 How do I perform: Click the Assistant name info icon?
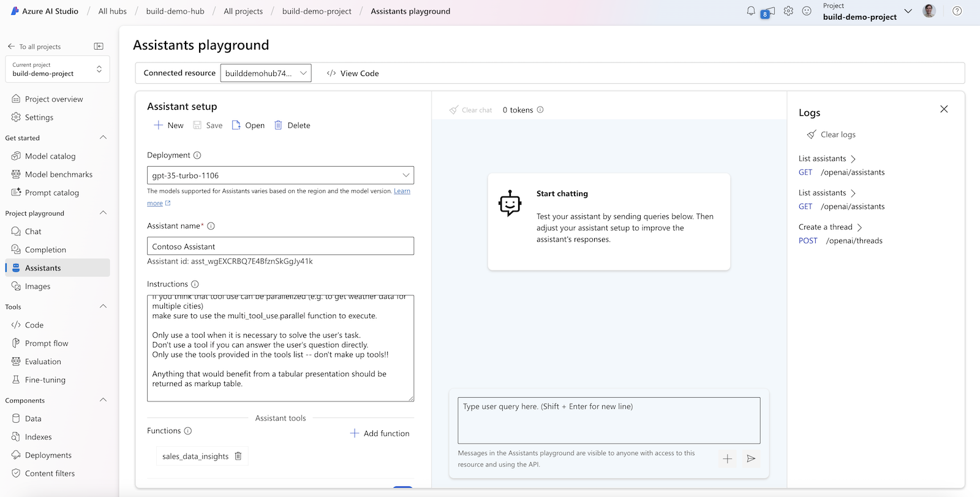click(x=211, y=226)
